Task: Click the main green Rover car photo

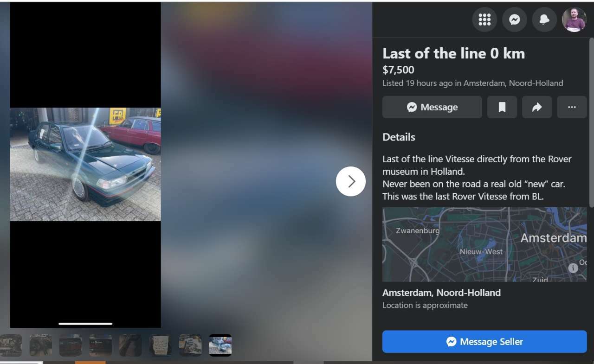Action: pos(85,164)
